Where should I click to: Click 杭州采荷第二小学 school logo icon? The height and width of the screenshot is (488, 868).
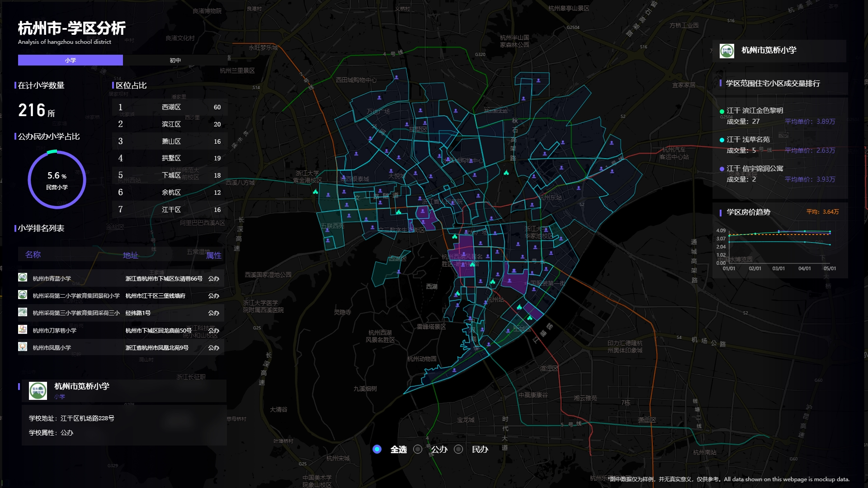pyautogui.click(x=23, y=295)
